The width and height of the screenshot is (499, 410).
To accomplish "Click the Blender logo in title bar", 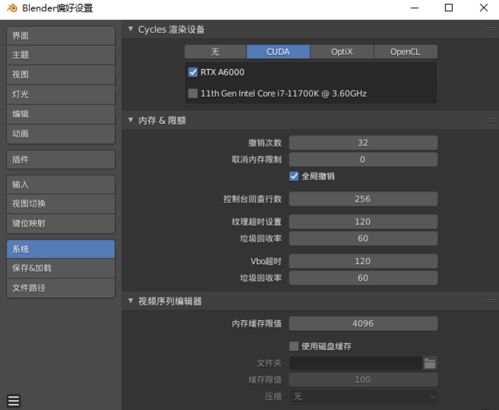I will (x=12, y=8).
